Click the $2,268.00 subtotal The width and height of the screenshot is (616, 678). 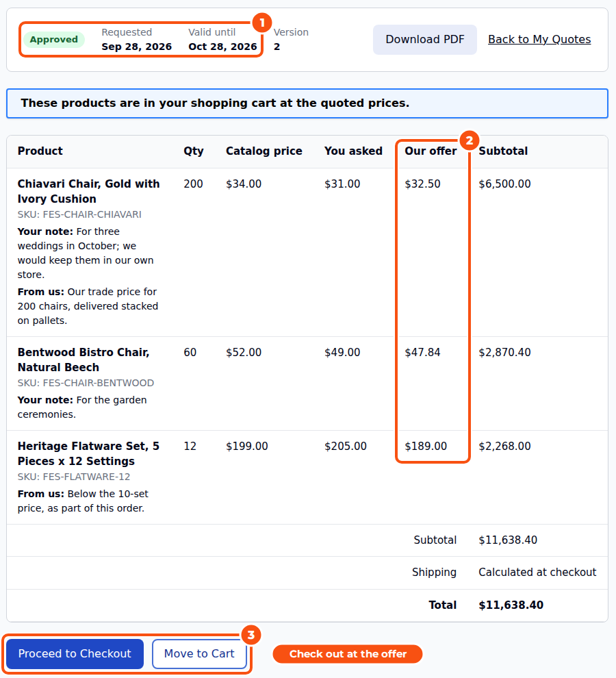504,447
